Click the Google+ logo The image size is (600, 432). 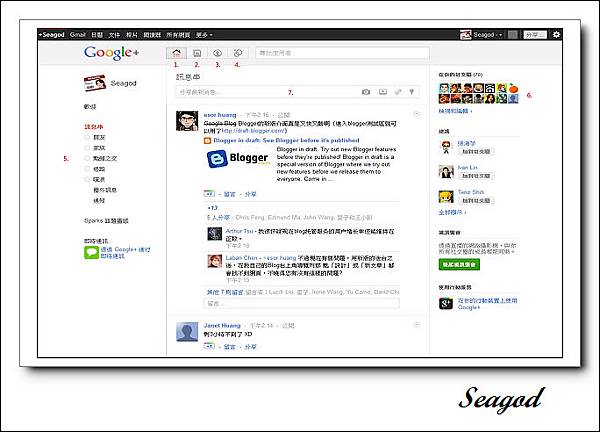(x=111, y=53)
